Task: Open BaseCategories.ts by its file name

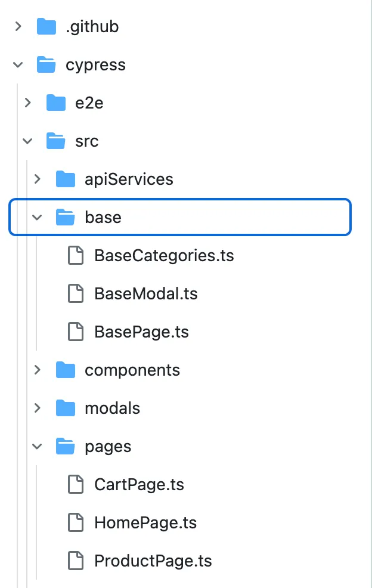Action: 164,256
